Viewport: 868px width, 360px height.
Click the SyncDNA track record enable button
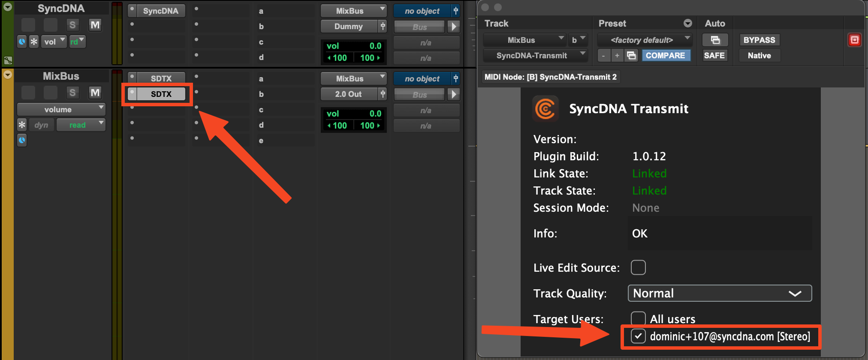pyautogui.click(x=28, y=25)
